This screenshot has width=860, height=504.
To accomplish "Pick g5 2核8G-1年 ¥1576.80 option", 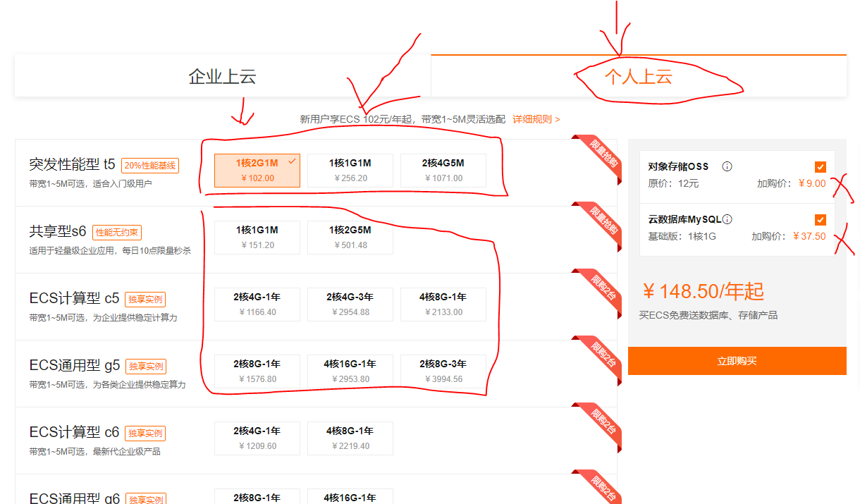I will [257, 371].
